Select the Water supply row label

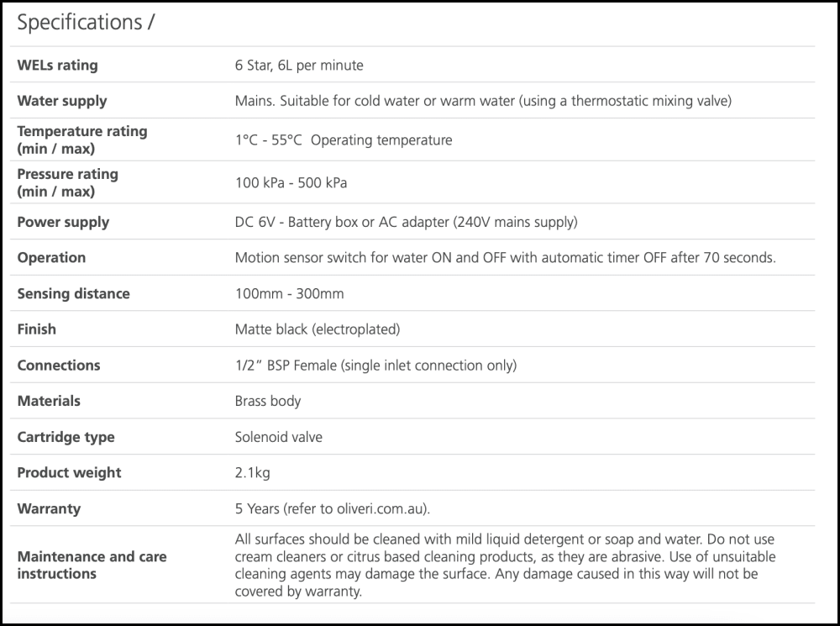click(x=62, y=101)
